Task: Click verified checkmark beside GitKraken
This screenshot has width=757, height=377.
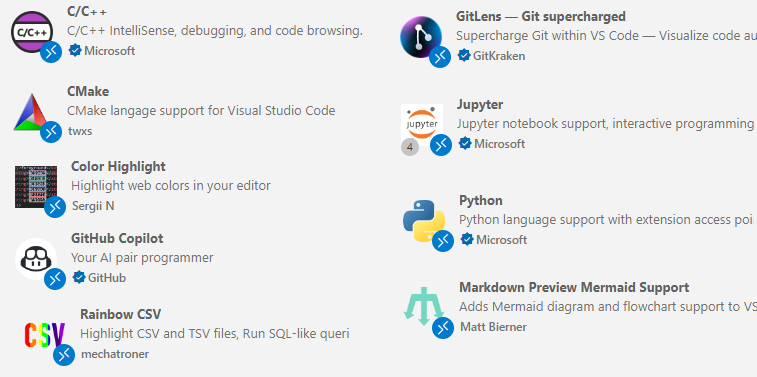Action: pyautogui.click(x=463, y=56)
